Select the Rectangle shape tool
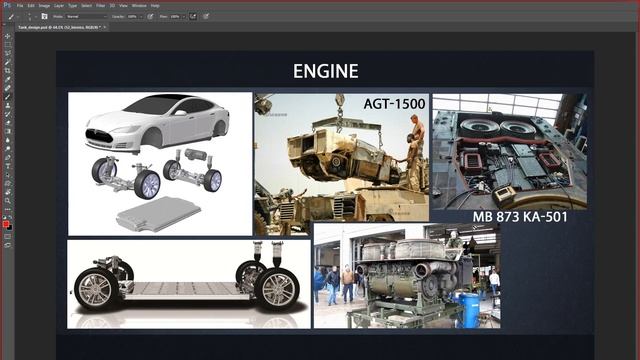The image size is (640, 360). click(7, 183)
